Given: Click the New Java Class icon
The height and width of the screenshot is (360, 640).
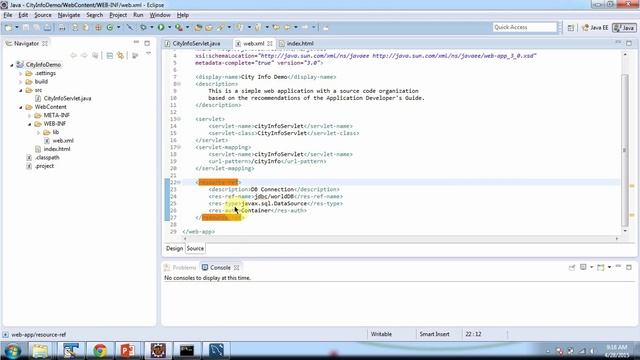Looking at the screenshot, I should (110, 27).
